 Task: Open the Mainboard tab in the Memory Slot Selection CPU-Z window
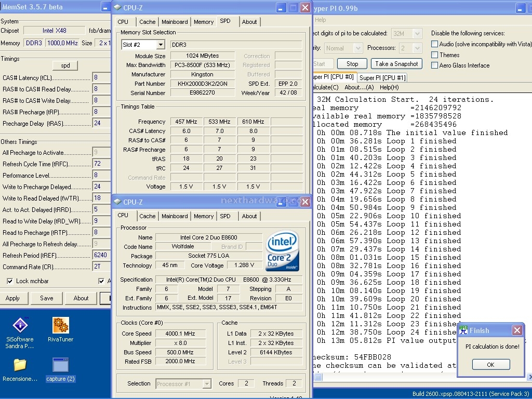point(175,22)
